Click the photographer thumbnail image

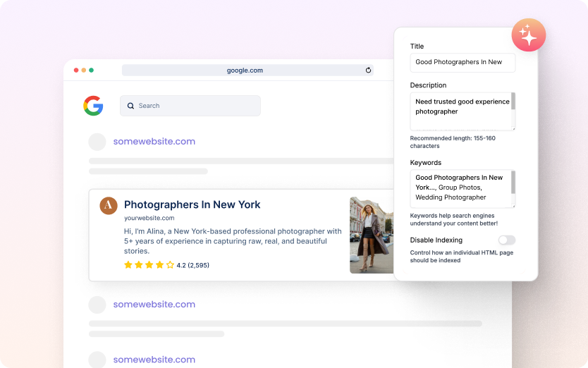tap(372, 235)
